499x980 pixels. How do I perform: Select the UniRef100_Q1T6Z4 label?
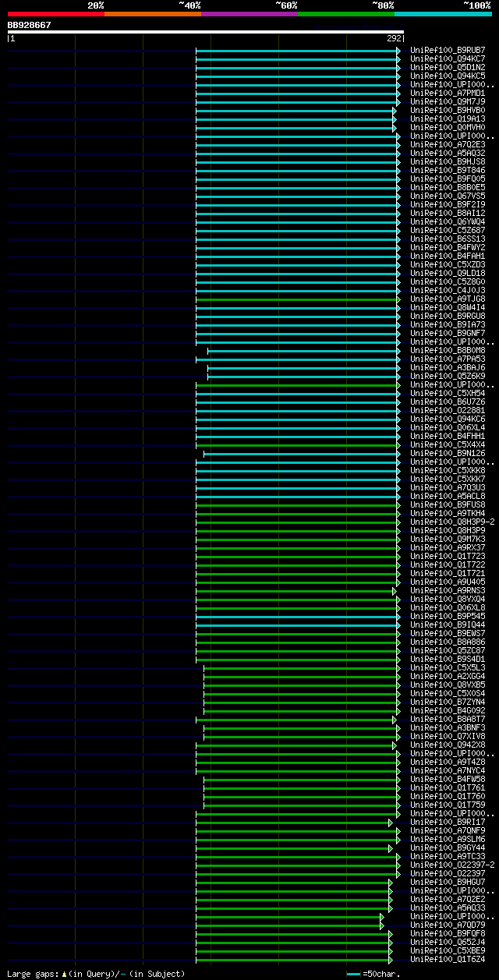point(448,959)
